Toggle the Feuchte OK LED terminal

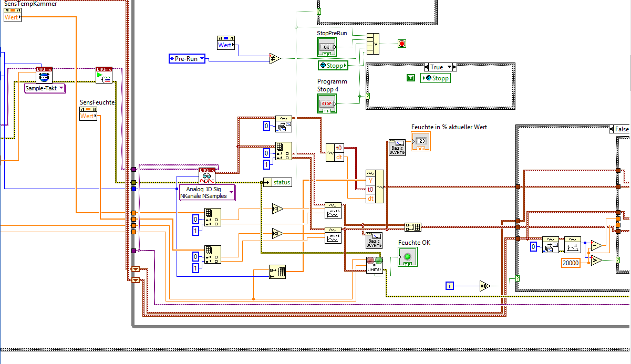[x=407, y=257]
